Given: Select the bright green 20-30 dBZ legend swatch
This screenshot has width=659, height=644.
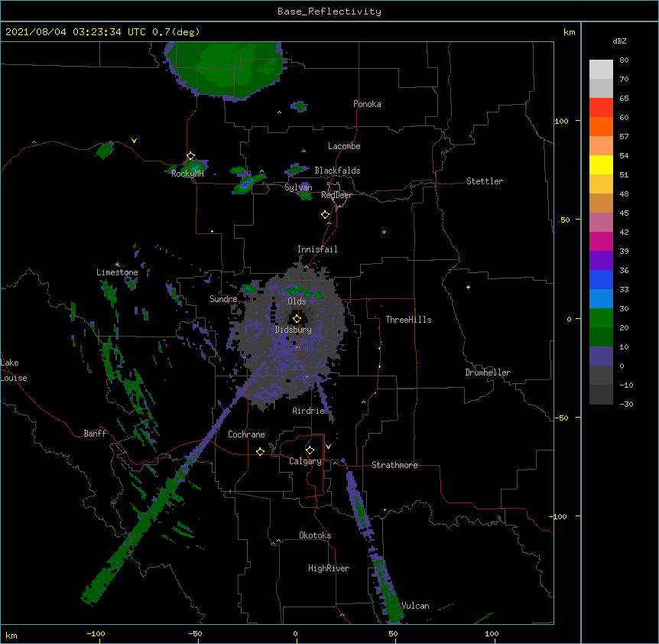Looking at the screenshot, I should point(601,318).
